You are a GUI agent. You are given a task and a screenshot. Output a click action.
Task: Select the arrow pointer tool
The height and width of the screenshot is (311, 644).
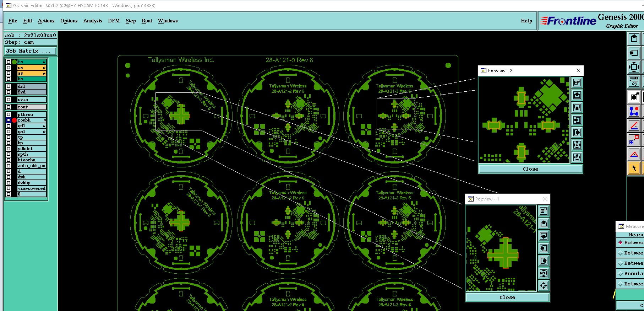pos(634,168)
